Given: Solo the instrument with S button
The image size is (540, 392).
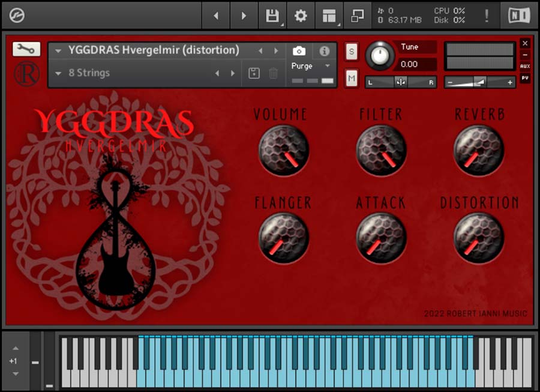Looking at the screenshot, I should pos(351,52).
